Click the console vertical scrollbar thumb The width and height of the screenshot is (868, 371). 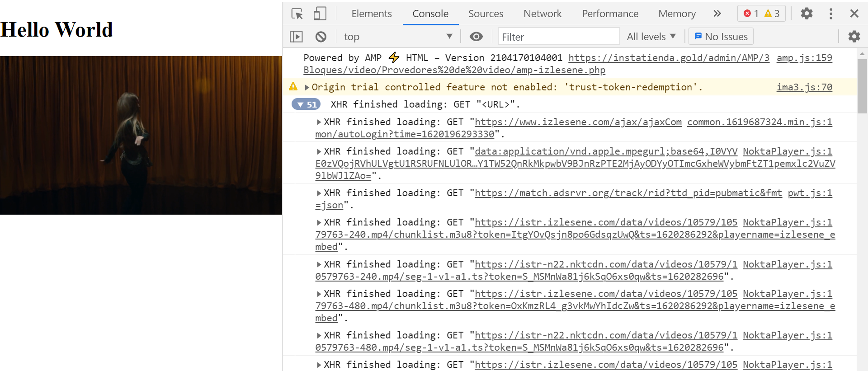862,86
